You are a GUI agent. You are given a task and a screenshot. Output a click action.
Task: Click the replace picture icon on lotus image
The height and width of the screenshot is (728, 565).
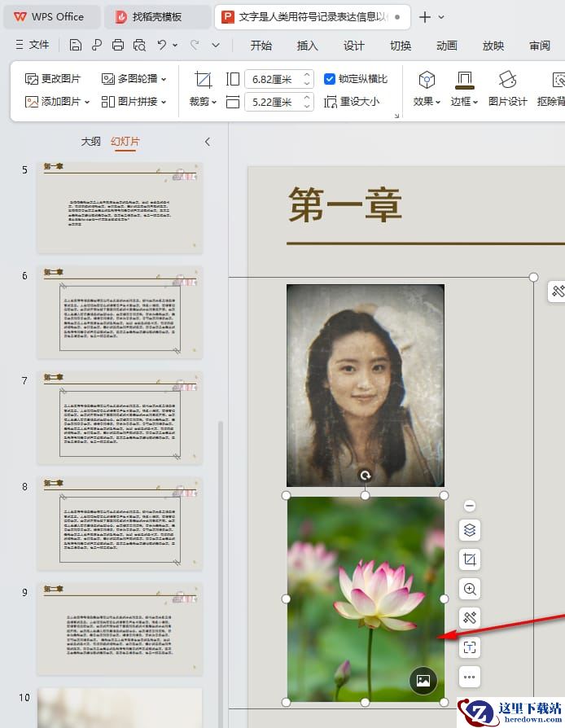tap(423, 680)
